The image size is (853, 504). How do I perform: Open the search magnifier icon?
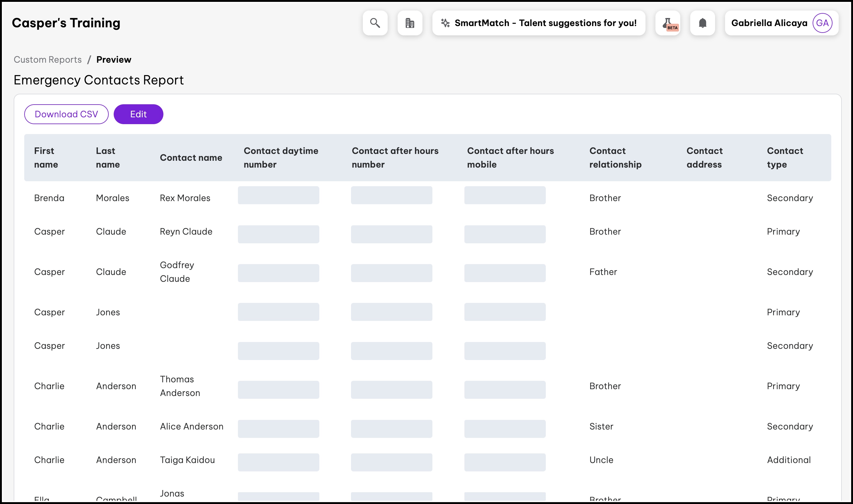tap(375, 23)
